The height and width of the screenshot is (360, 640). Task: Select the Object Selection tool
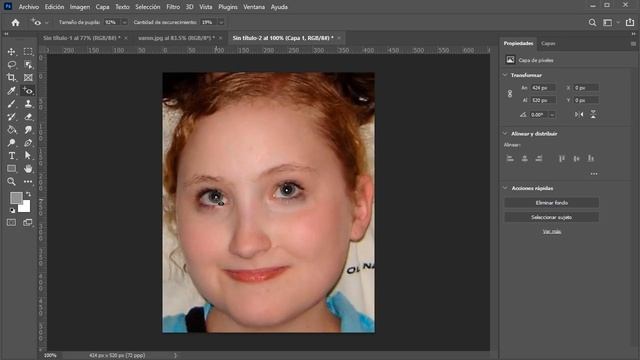[28, 64]
